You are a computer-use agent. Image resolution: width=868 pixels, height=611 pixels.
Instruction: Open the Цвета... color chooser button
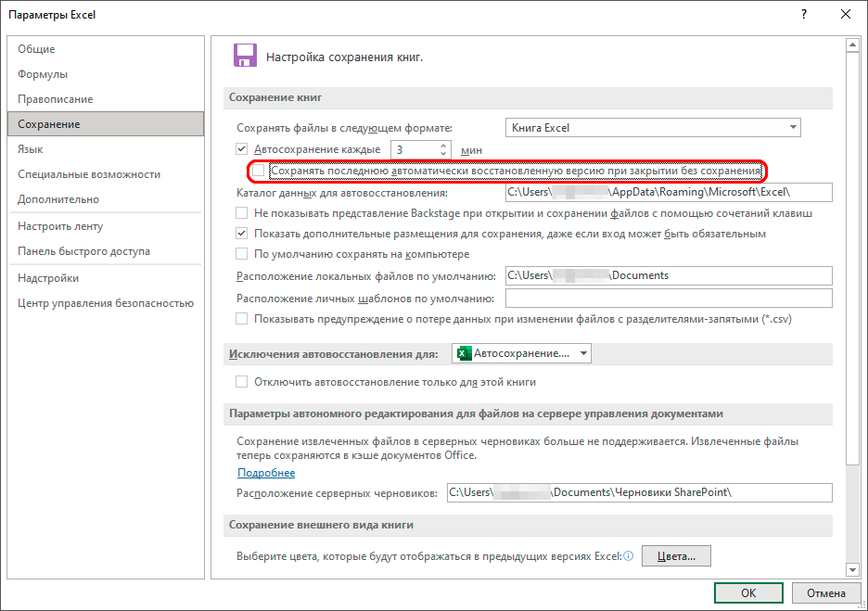pyautogui.click(x=676, y=556)
